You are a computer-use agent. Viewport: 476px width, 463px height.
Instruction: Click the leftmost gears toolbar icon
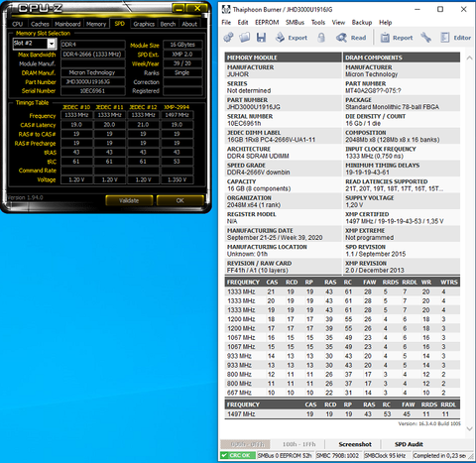click(228, 38)
